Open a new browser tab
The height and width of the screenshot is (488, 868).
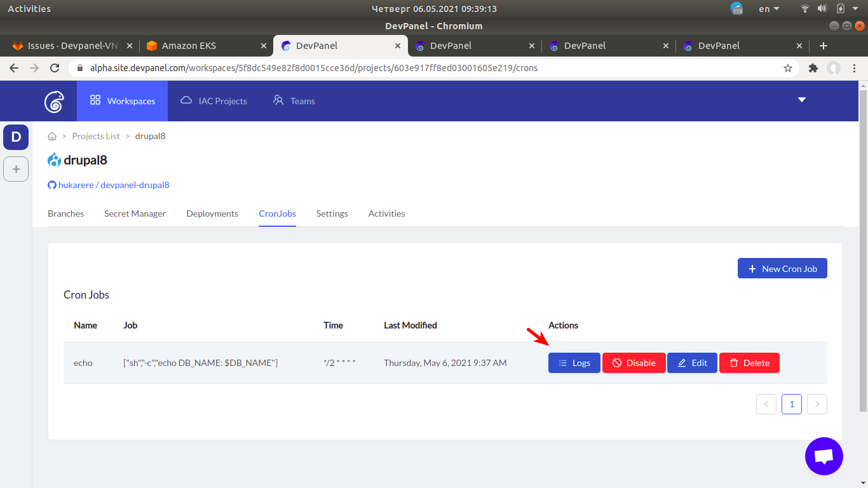coord(824,46)
